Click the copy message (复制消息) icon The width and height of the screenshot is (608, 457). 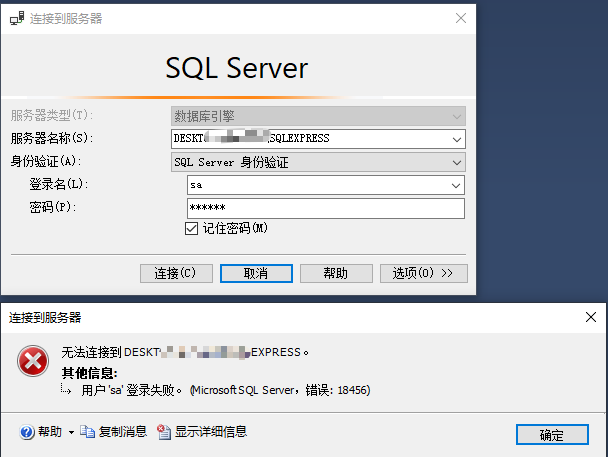(87, 431)
